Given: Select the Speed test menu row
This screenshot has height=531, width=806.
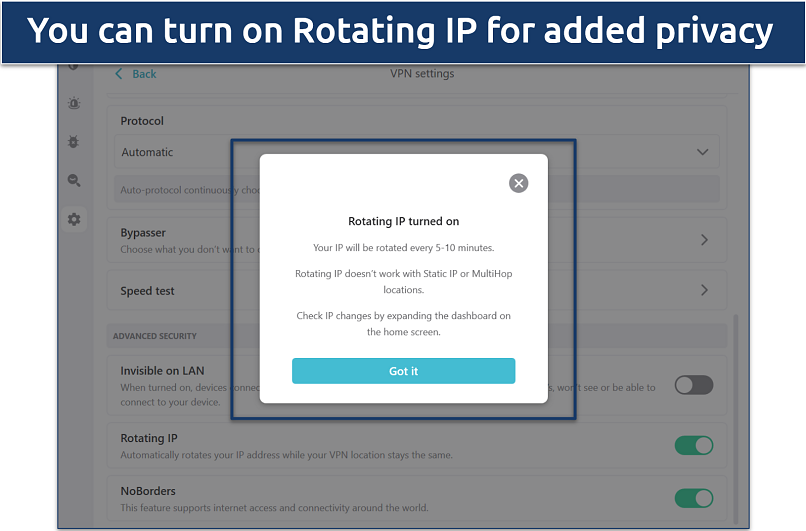Looking at the screenshot, I should 417,290.
